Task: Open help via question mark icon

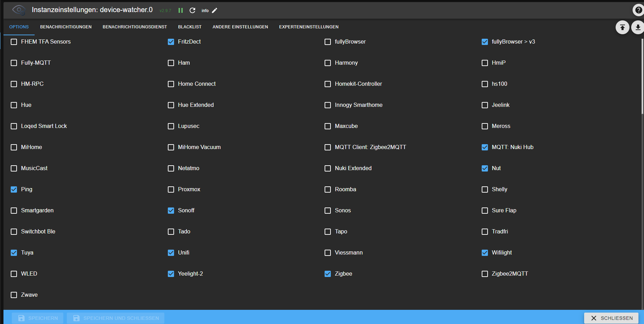Action: pyautogui.click(x=638, y=10)
